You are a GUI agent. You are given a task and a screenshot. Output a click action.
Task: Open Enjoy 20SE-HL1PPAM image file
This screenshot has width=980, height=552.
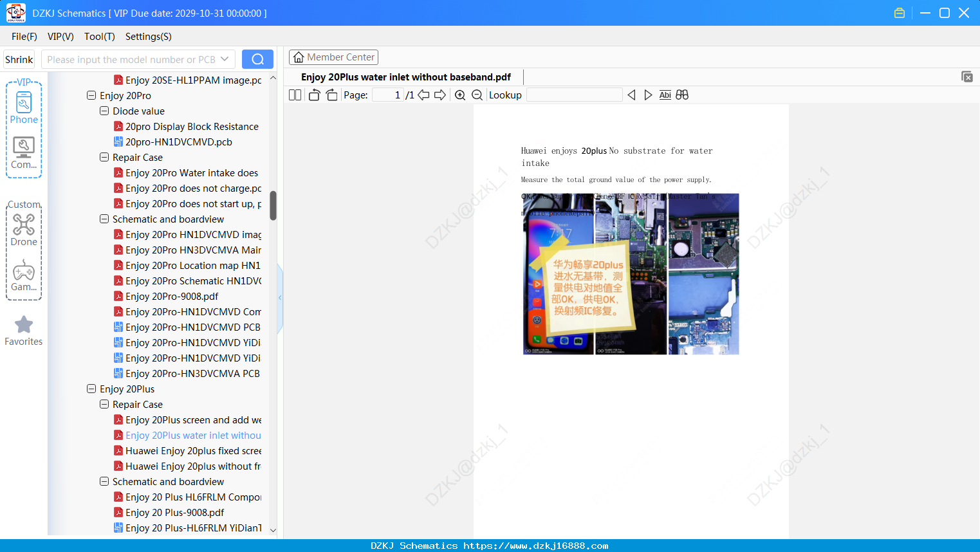click(187, 80)
